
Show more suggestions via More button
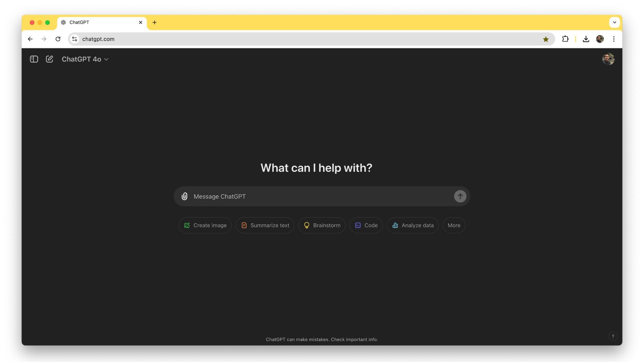[454, 226]
